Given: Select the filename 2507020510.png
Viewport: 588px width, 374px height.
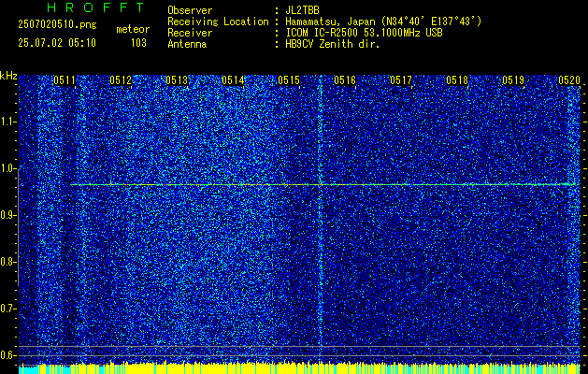Looking at the screenshot, I should pos(57,25).
